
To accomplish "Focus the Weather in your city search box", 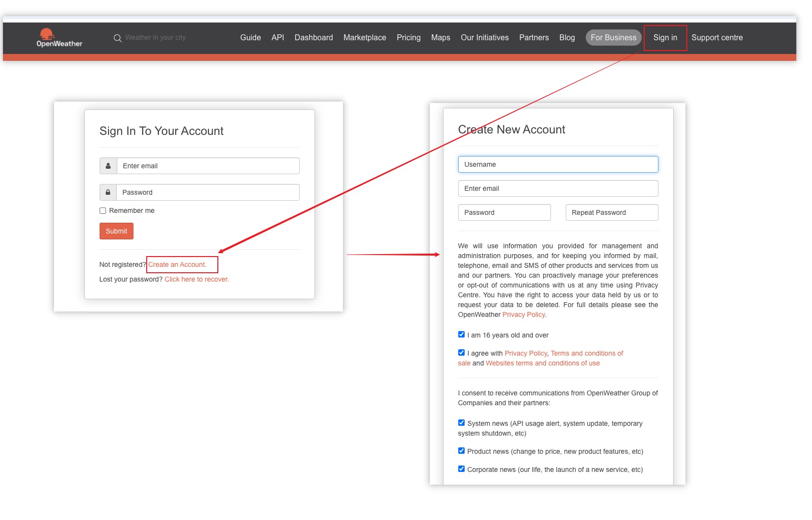I will point(156,37).
